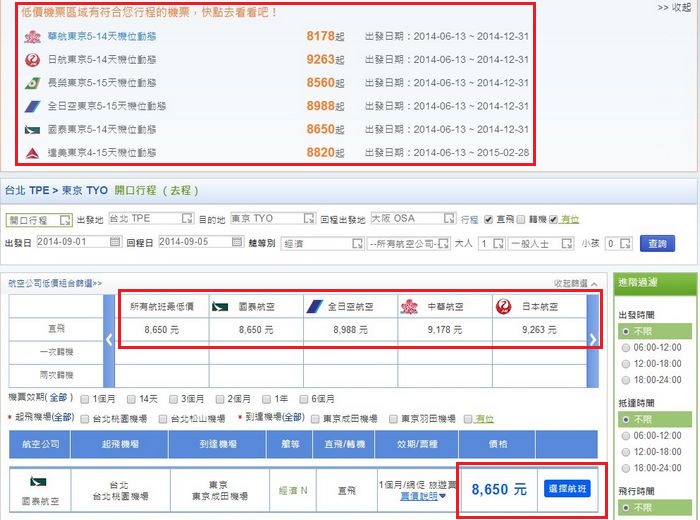This screenshot has height=520, width=700.
Task: Open the 出發地 台北 TPE dropdown
Action: 151,218
